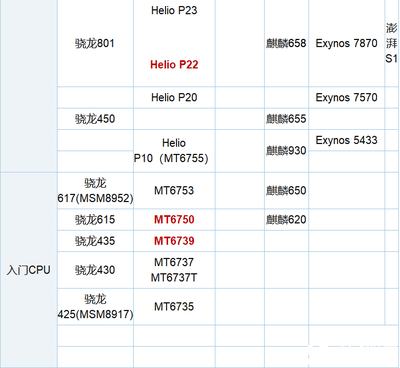Select the Helio P23 cell
The width and height of the screenshot is (400, 368).
[174, 10]
